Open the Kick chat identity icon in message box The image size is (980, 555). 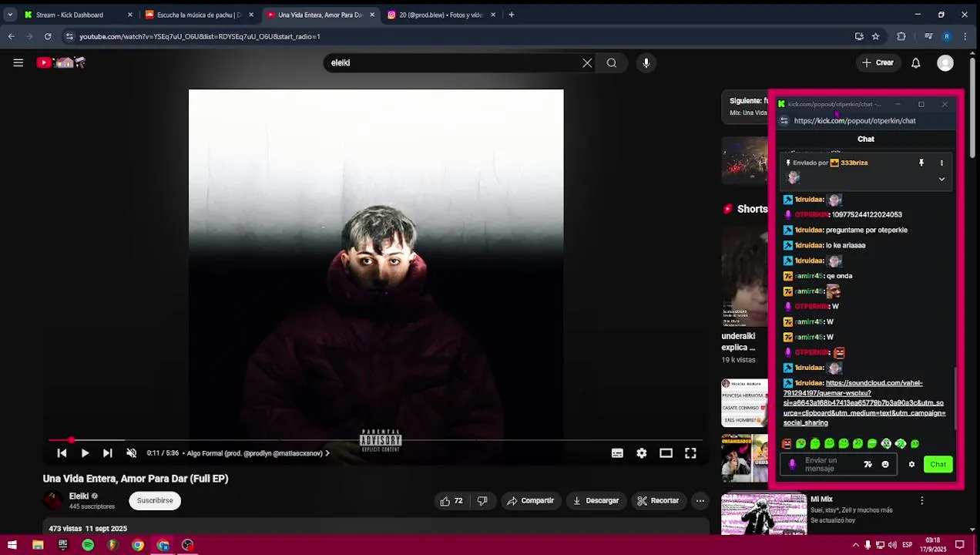click(x=792, y=464)
